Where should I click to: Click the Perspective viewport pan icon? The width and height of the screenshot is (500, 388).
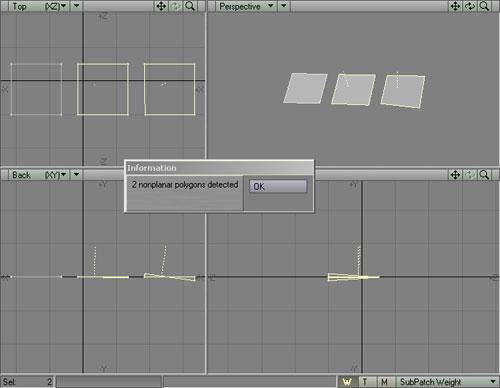pos(455,6)
